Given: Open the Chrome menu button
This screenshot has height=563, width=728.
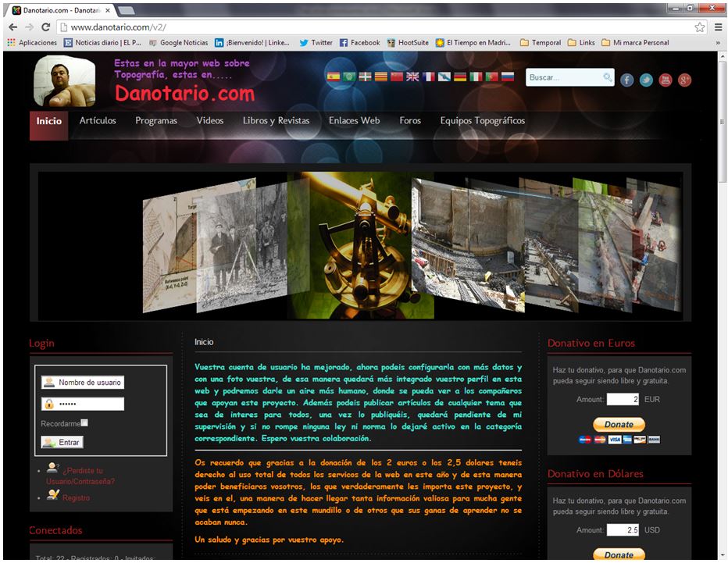Looking at the screenshot, I should pyautogui.click(x=718, y=27).
